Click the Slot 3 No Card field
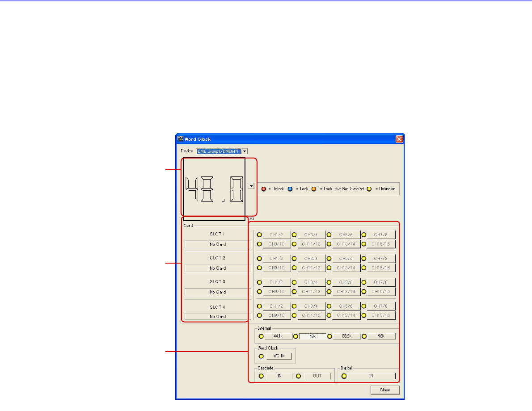Viewport: 532px width, 411px height. [x=217, y=292]
